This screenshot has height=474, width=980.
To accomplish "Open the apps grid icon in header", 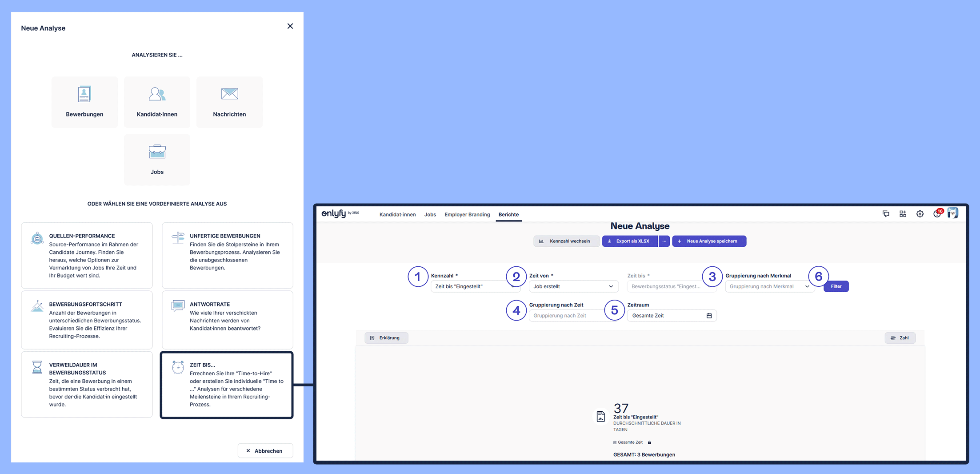I will (903, 214).
